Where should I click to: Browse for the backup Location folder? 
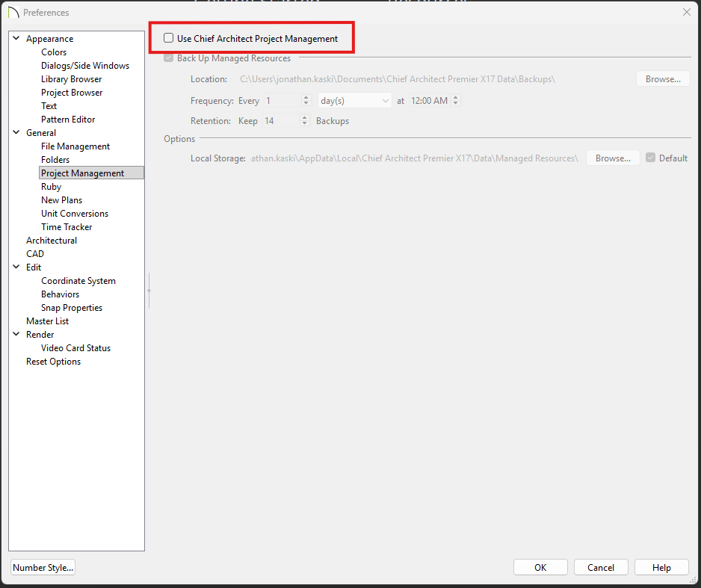pyautogui.click(x=663, y=78)
